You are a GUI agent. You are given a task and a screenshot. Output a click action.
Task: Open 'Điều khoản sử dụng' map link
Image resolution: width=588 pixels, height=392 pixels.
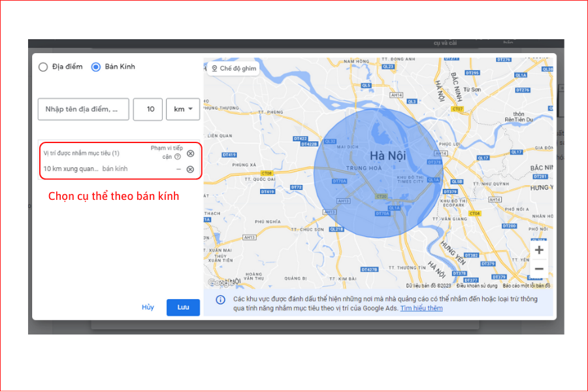click(x=477, y=286)
